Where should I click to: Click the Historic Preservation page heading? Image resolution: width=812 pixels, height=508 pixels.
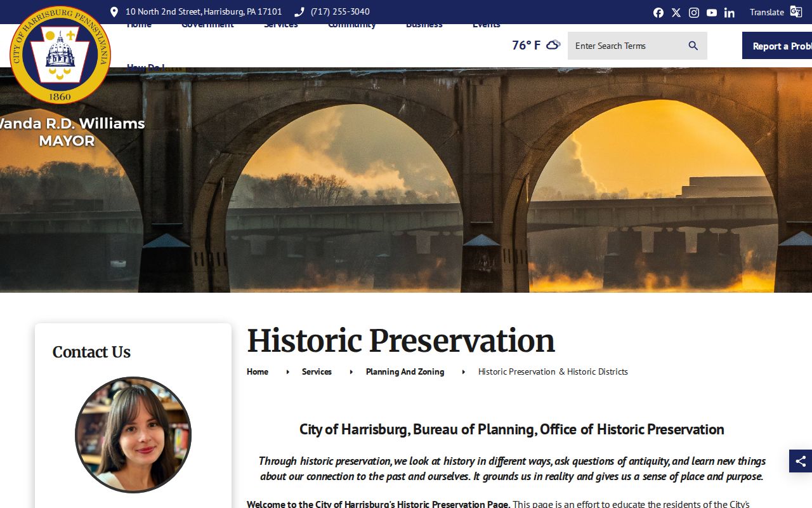[401, 341]
